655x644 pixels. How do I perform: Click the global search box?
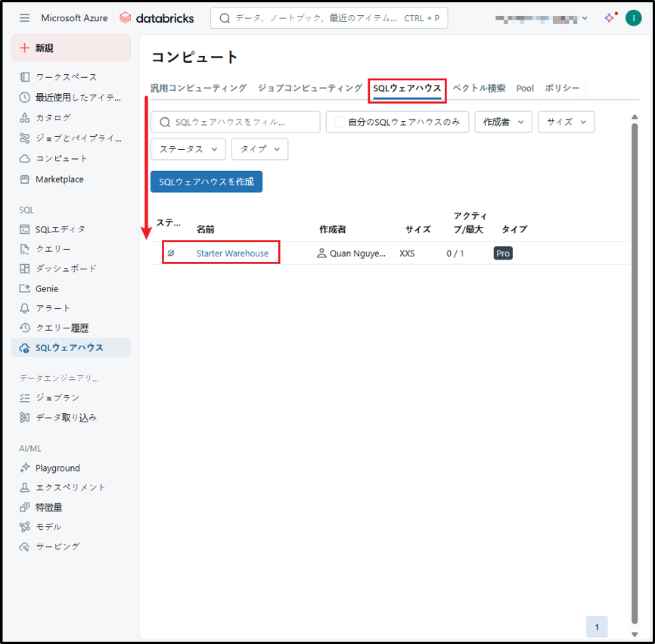coord(329,18)
